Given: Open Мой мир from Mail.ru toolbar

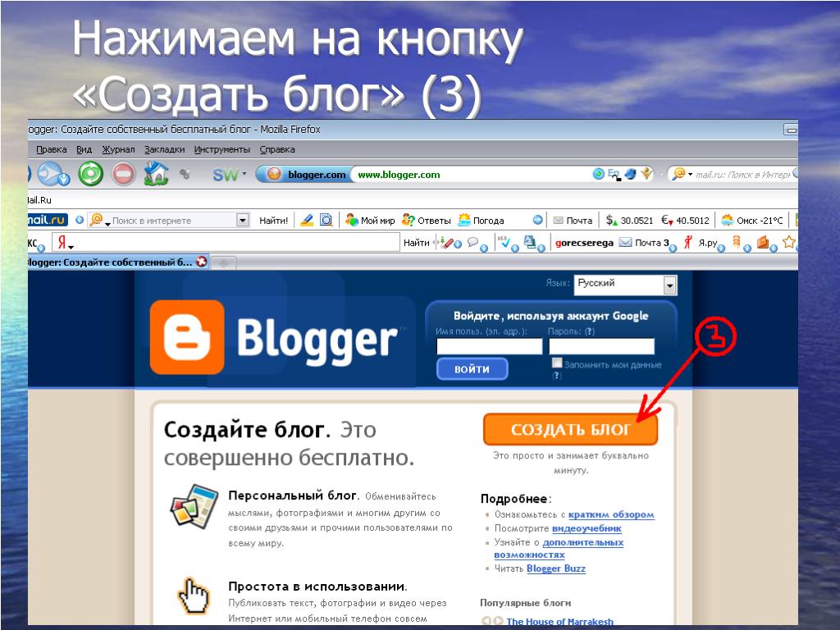Looking at the screenshot, I should (x=370, y=220).
